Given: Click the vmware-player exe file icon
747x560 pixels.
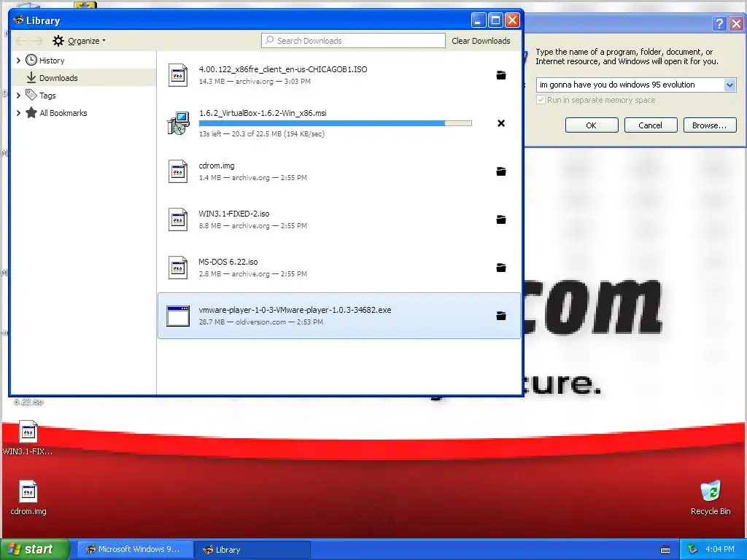Looking at the screenshot, I should click(178, 316).
